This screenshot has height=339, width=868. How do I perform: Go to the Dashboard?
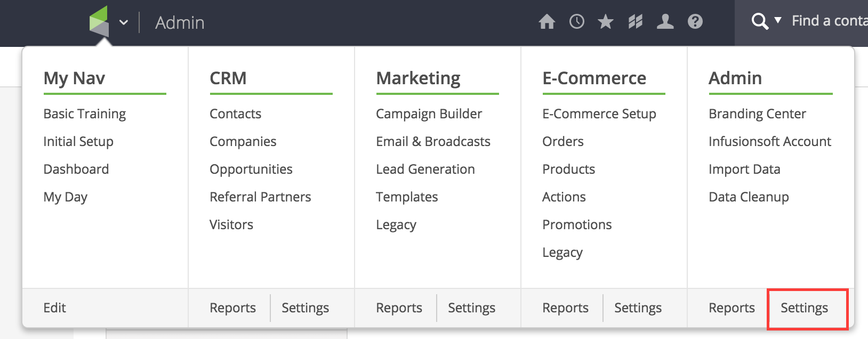[x=76, y=170]
